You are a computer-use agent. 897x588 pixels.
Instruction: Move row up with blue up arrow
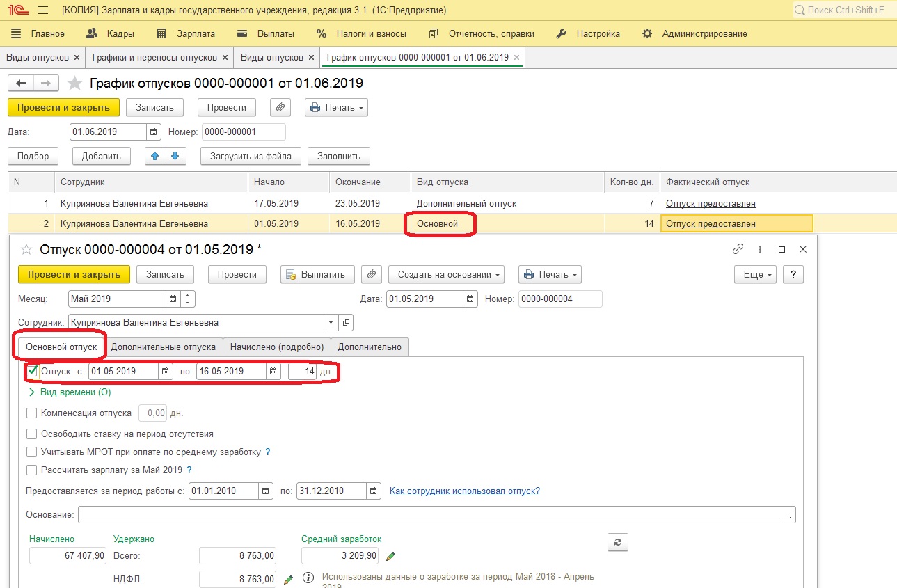[x=155, y=156]
